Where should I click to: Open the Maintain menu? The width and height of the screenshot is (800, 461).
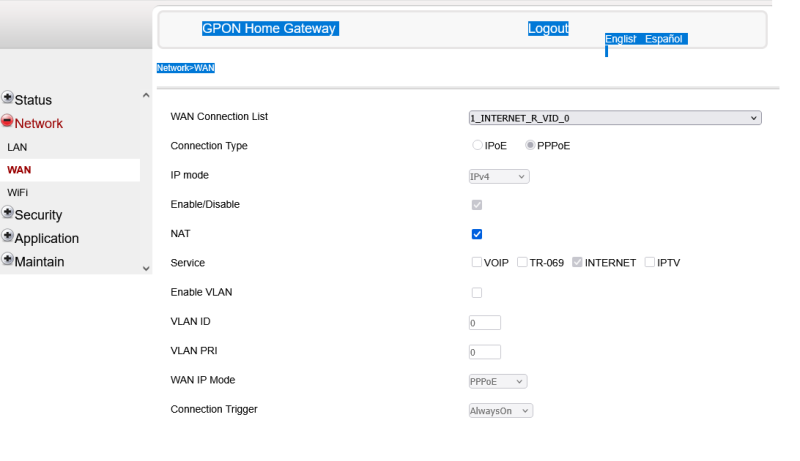coord(39,262)
